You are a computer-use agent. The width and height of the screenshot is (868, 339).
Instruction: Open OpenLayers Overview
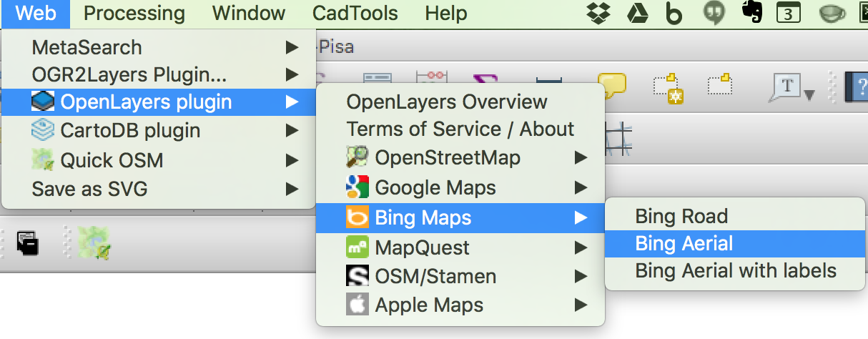pyautogui.click(x=461, y=102)
